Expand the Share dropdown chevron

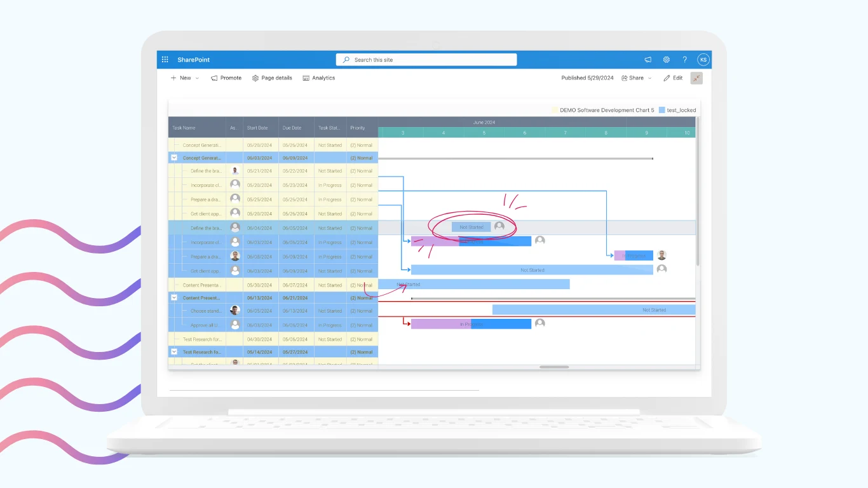(x=649, y=78)
